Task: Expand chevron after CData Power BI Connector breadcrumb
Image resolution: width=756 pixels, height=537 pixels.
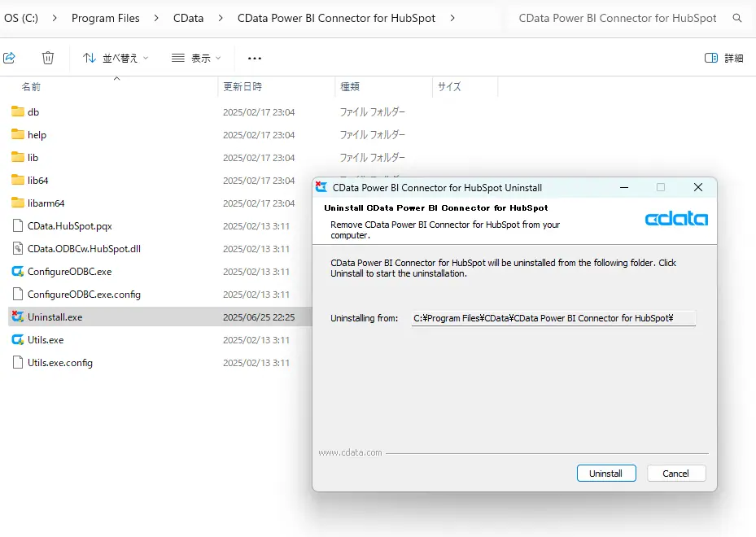Action: 452,18
